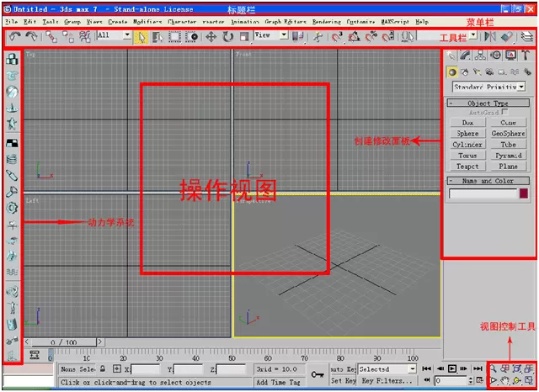The height and width of the screenshot is (392, 539).
Task: Click the Torus primitive button
Action: pos(467,156)
